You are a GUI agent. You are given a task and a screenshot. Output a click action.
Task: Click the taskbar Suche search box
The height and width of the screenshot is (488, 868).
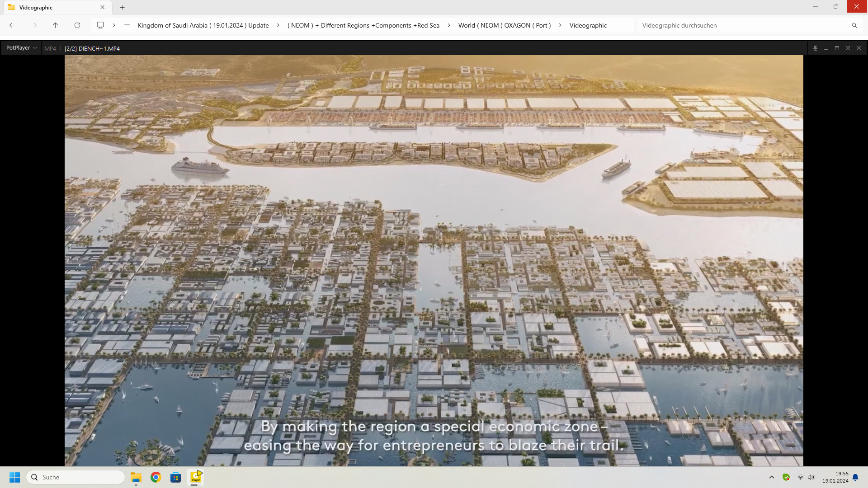75,477
